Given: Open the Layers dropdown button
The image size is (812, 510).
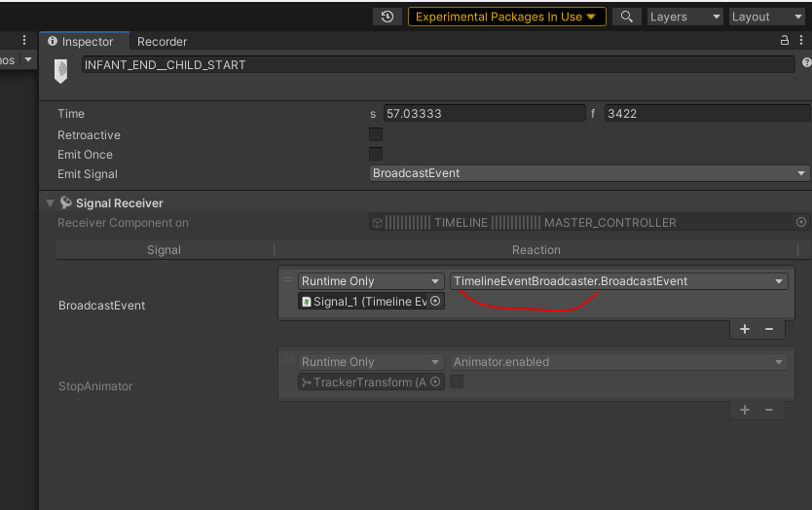Looking at the screenshot, I should pyautogui.click(x=685, y=17).
